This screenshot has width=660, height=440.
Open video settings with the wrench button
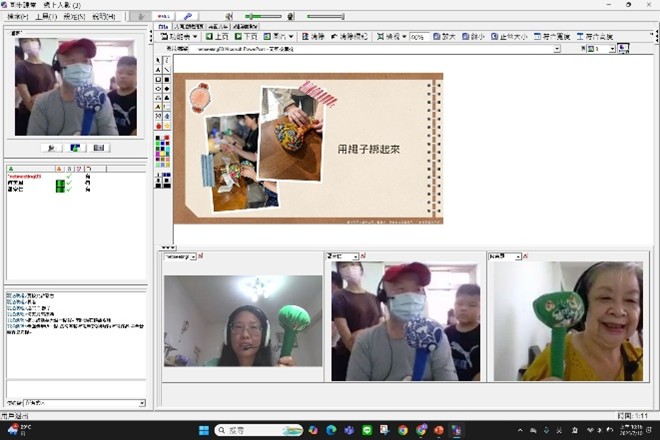point(51,148)
